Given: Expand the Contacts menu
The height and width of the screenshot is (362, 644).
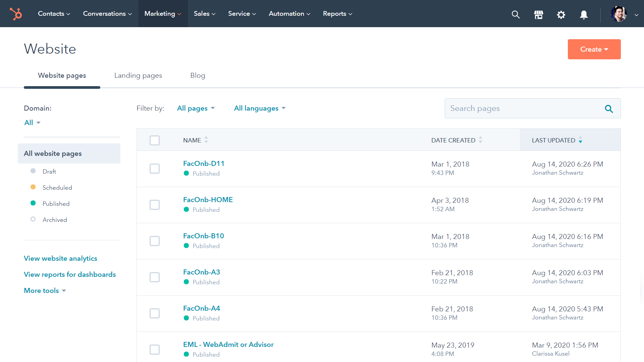Looking at the screenshot, I should click(x=54, y=14).
